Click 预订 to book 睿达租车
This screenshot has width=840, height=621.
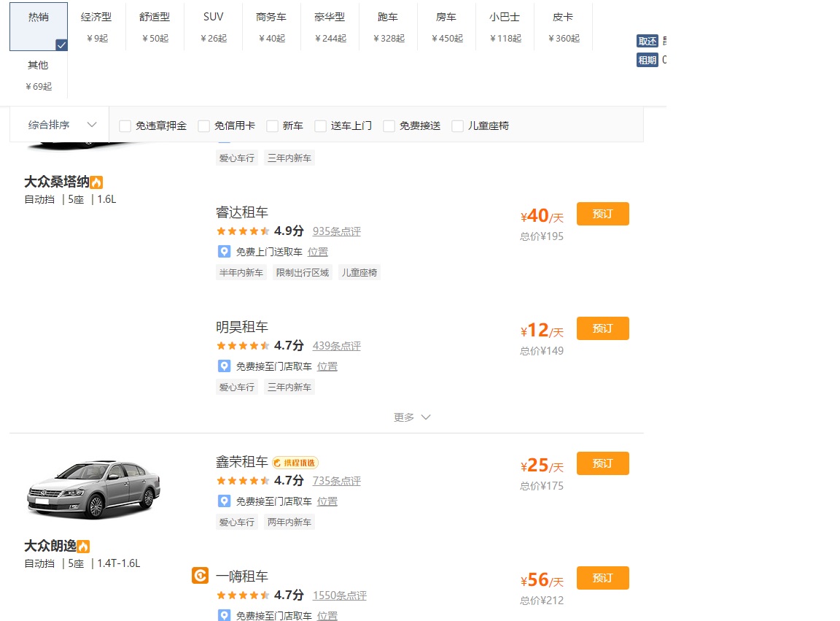coord(603,214)
